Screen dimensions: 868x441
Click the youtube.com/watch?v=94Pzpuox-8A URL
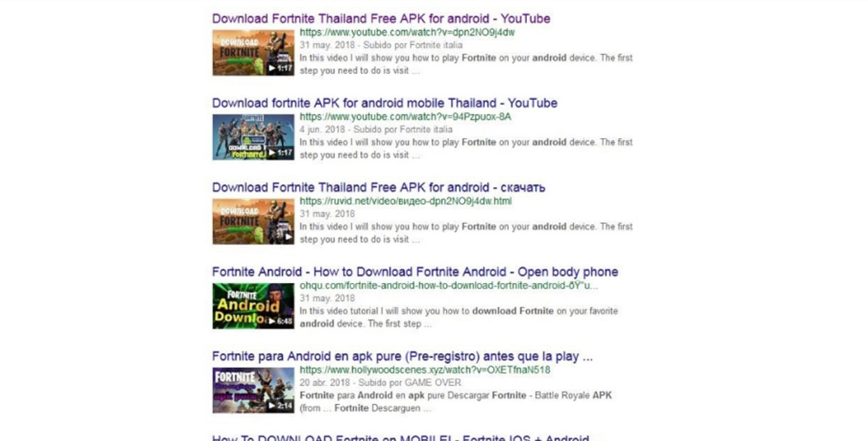[x=405, y=116]
